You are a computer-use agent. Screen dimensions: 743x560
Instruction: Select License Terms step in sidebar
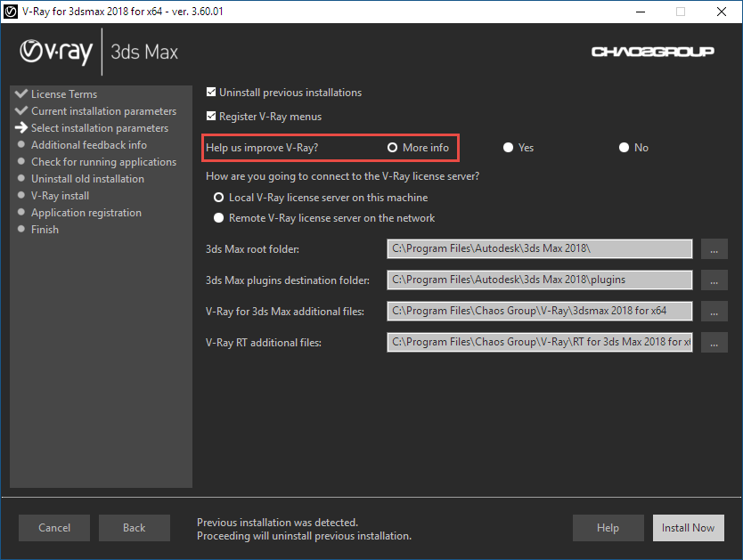(x=64, y=94)
